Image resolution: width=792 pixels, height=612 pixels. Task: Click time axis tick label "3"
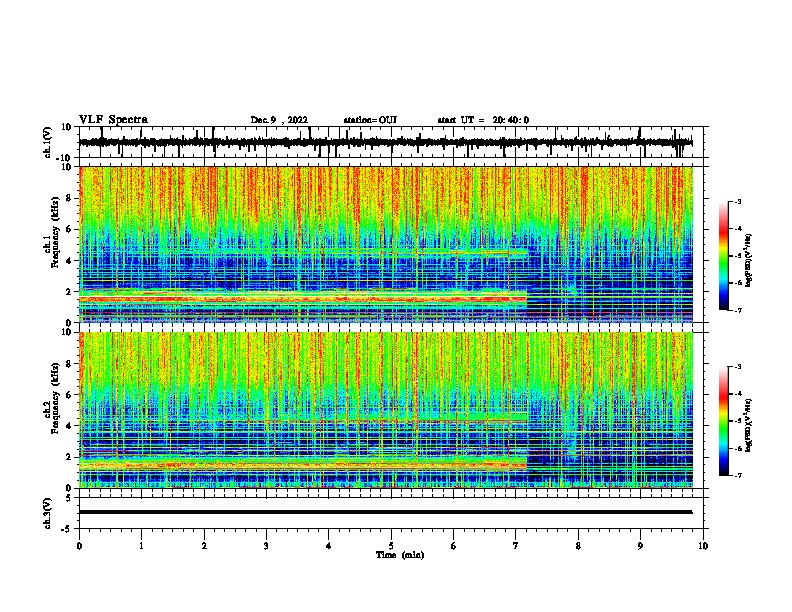click(x=266, y=546)
